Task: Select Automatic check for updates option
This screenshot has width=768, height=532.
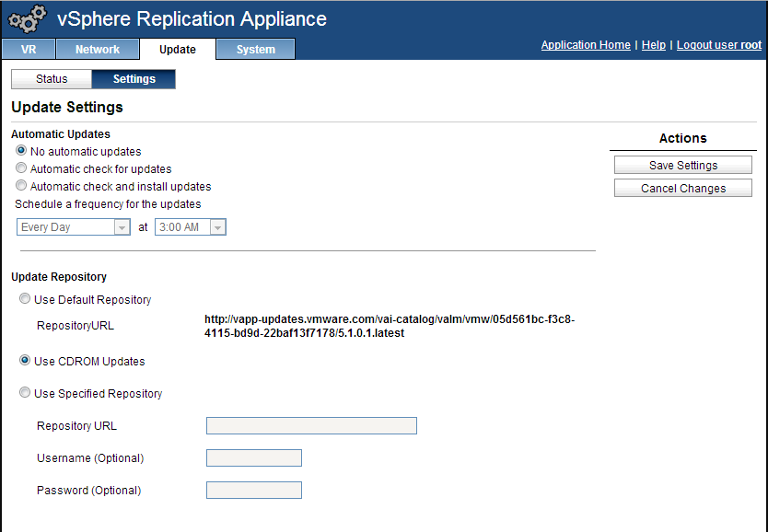Action: tap(21, 168)
